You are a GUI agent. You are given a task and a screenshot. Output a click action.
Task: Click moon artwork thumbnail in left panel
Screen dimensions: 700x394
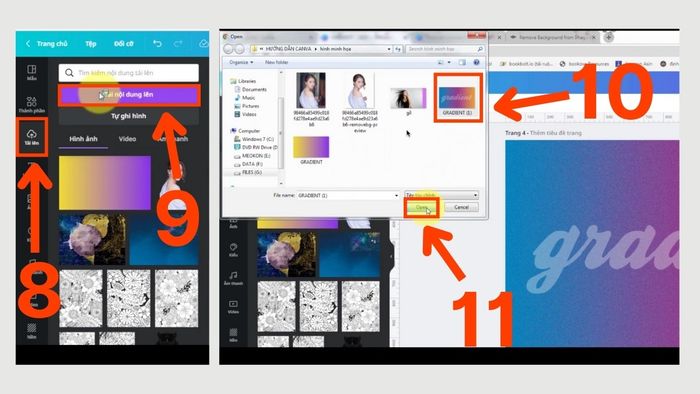pyautogui.click(x=92, y=240)
